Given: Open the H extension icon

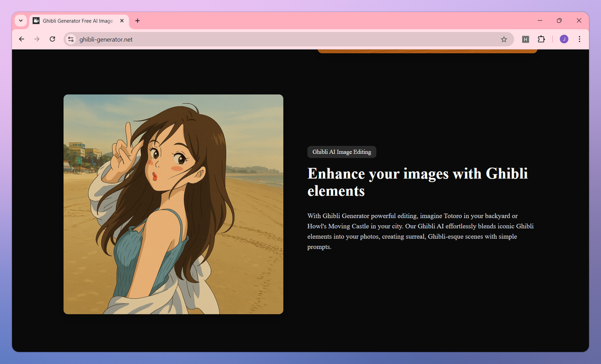Looking at the screenshot, I should [525, 39].
